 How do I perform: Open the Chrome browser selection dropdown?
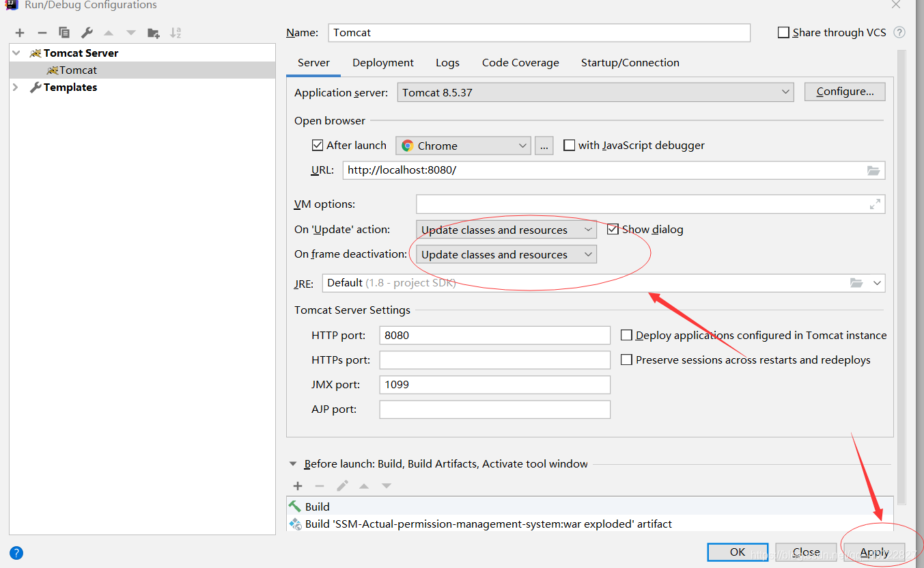(463, 146)
